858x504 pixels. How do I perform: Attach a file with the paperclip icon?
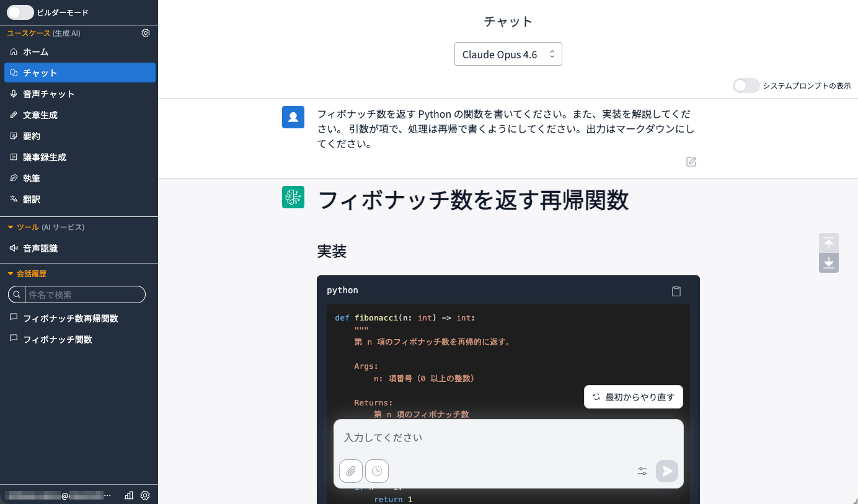[x=351, y=471]
